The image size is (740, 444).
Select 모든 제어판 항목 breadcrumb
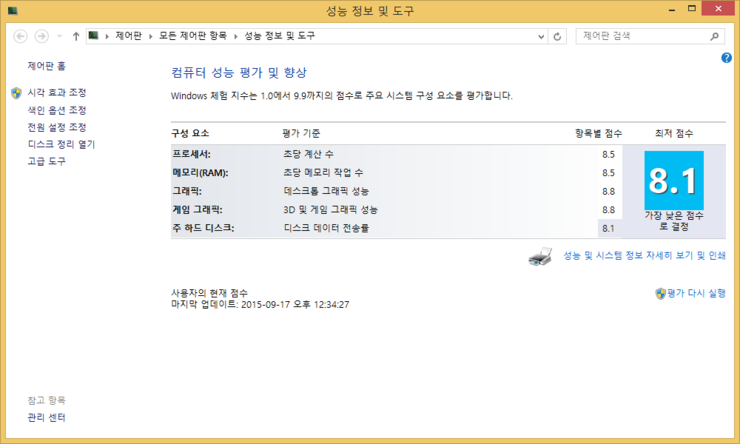coord(193,36)
